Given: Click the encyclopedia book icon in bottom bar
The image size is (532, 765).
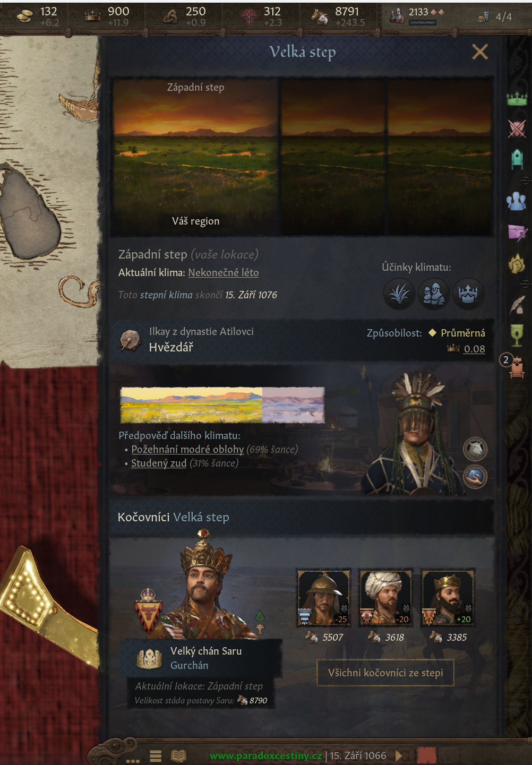Looking at the screenshot, I should (x=178, y=756).
